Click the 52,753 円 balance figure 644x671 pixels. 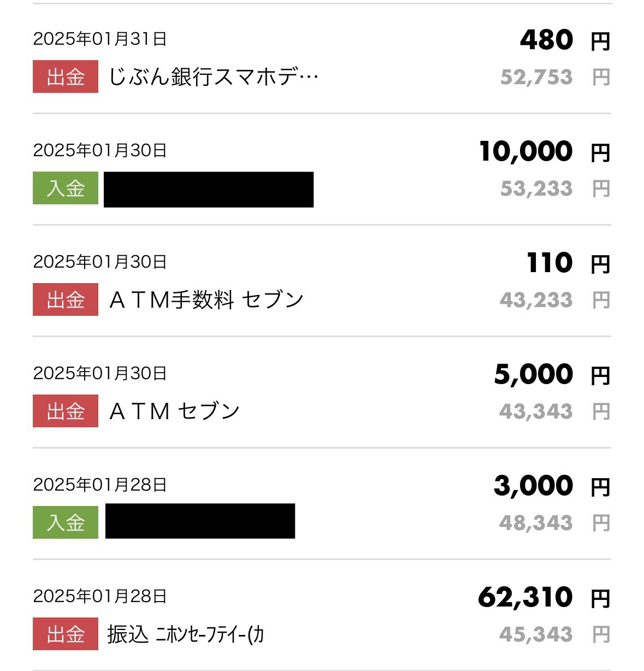coord(536,77)
